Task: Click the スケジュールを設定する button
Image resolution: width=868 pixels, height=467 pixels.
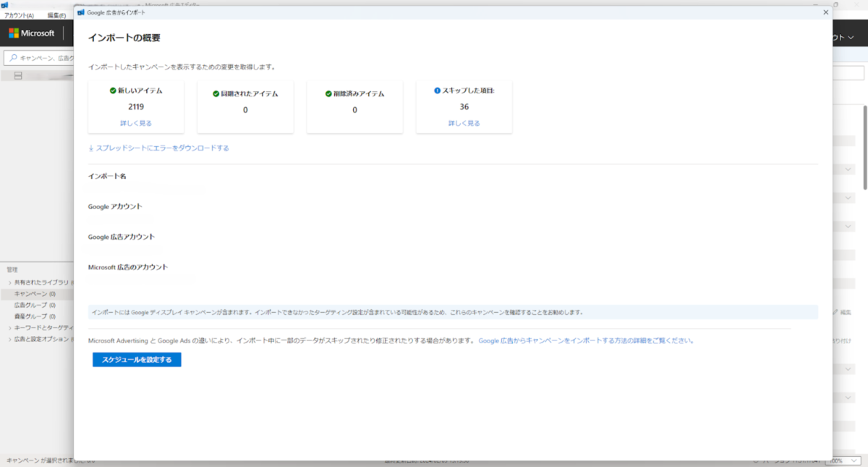Action: click(137, 359)
